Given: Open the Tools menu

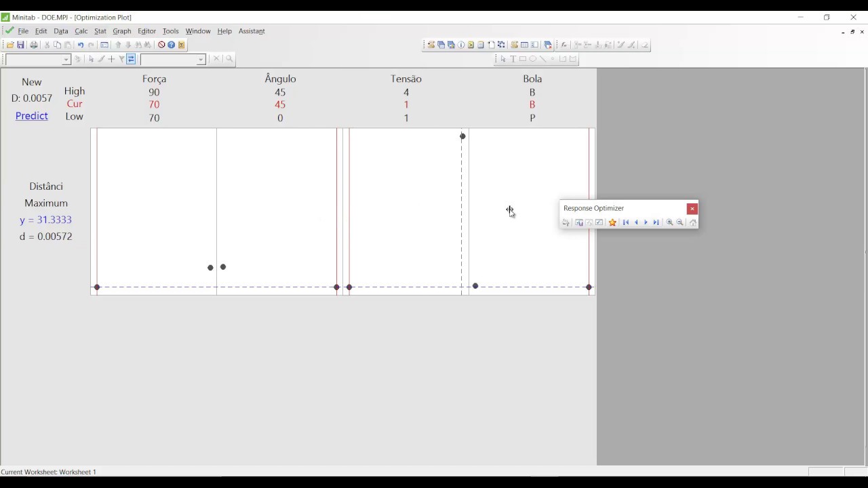Looking at the screenshot, I should (171, 31).
